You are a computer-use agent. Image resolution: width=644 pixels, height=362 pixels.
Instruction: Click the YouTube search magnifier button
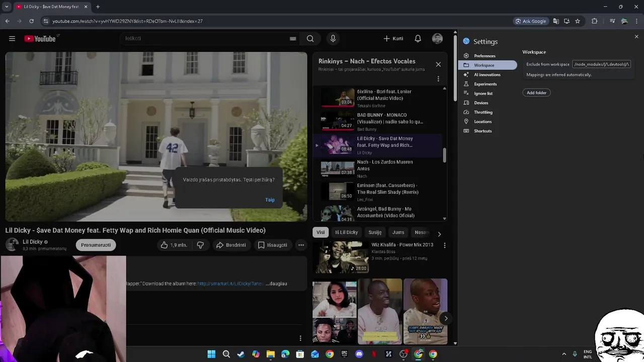310,39
